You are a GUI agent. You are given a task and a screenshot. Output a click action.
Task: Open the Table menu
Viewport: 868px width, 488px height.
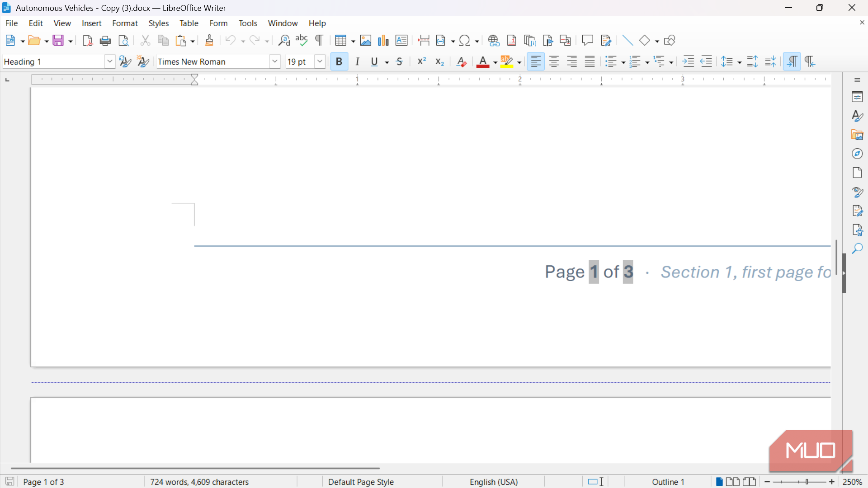pyautogui.click(x=189, y=23)
